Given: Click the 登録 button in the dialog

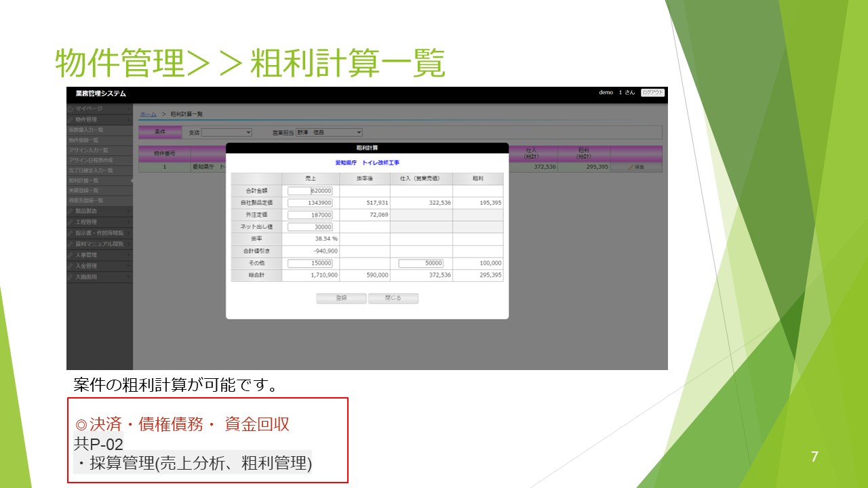Looking at the screenshot, I should click(341, 298).
